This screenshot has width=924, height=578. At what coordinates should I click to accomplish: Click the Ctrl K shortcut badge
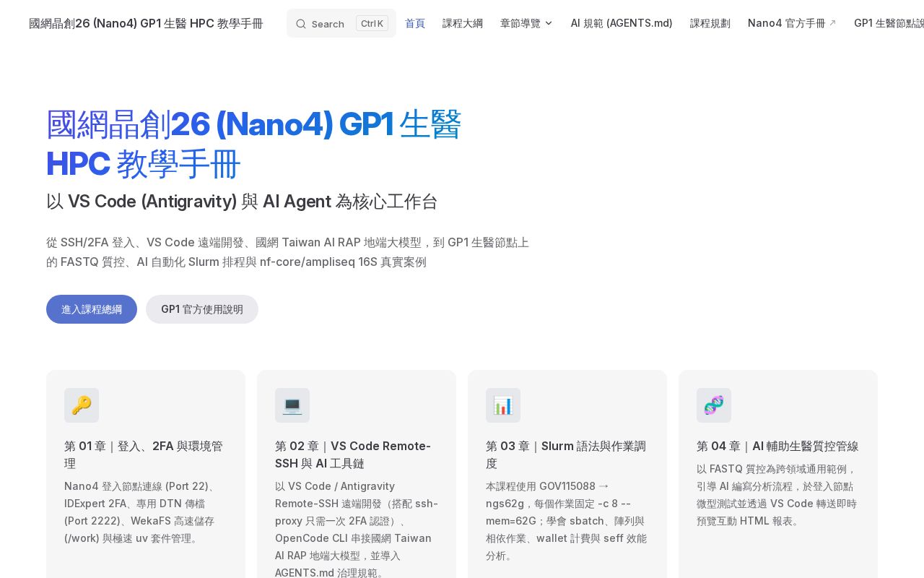coord(372,23)
